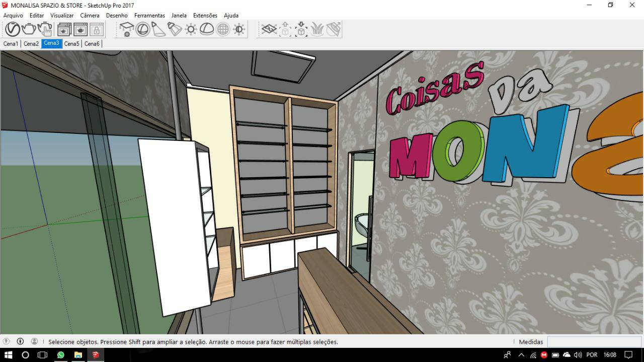
Task: Click into the Medidas measurements field
Action: pos(594,342)
